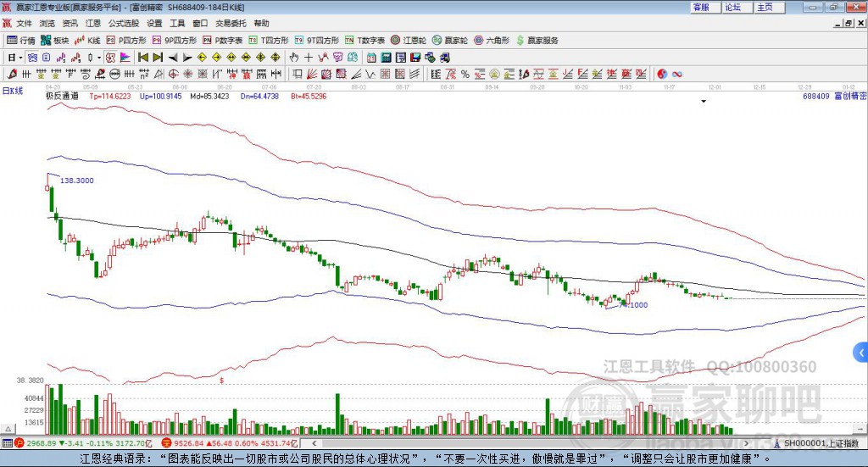Open the 浏览 menu
868x467 pixels.
(47, 23)
